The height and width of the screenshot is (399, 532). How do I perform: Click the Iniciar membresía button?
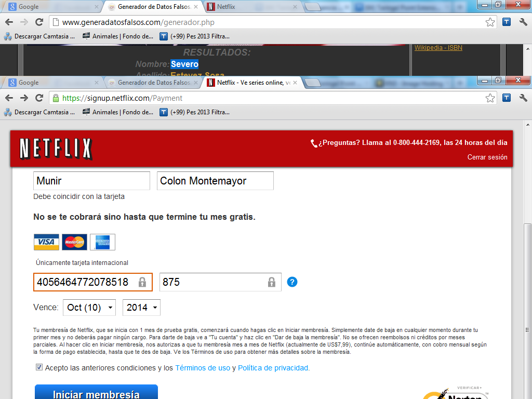96,392
